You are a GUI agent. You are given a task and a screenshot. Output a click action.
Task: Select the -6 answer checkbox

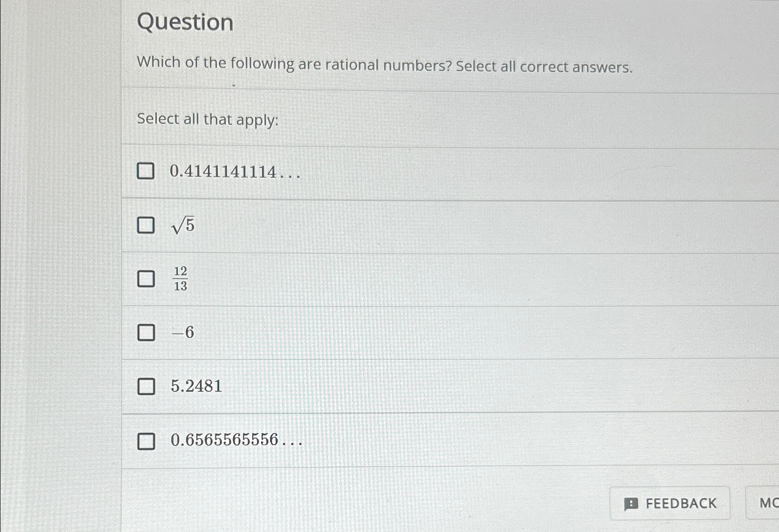(x=146, y=333)
